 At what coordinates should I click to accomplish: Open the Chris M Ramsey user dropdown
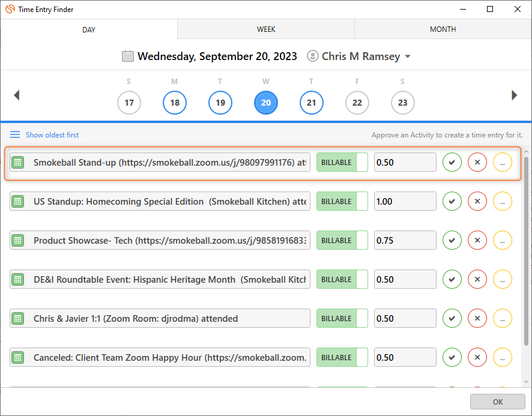point(359,56)
